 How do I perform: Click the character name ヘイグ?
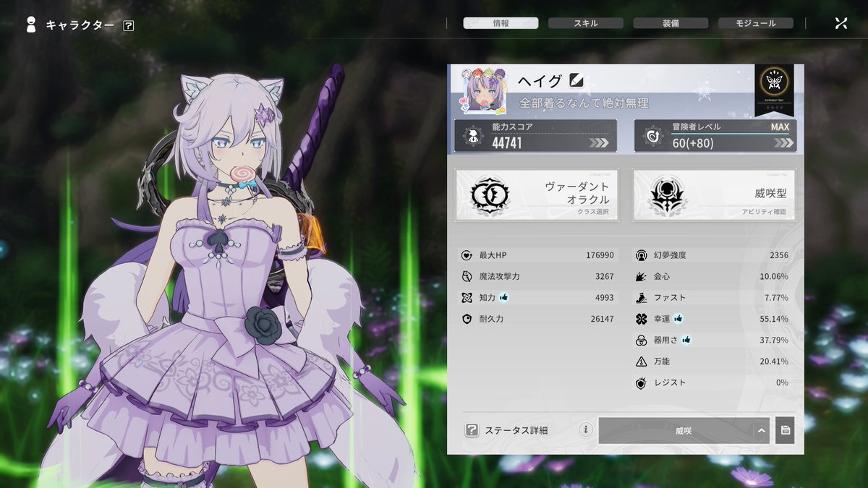click(540, 80)
